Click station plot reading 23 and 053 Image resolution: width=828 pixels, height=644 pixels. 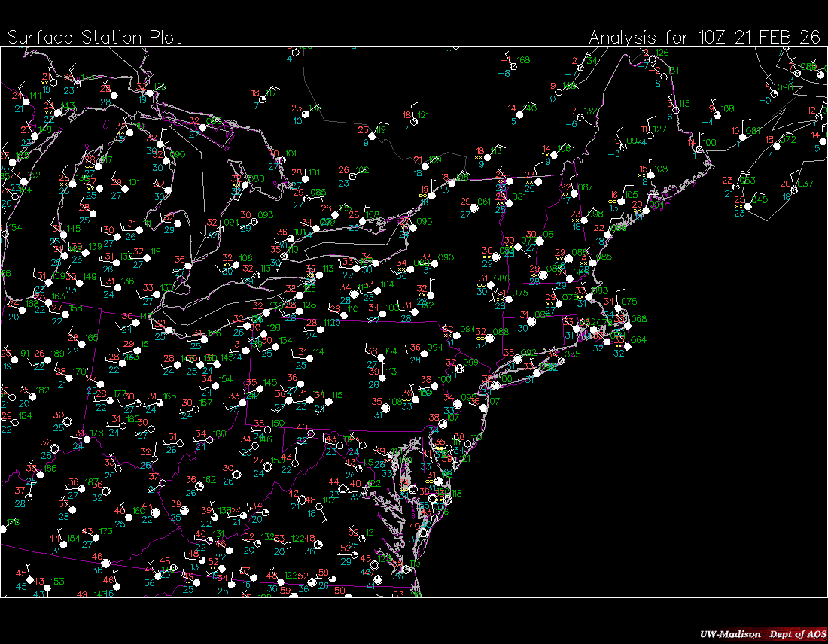pyautogui.click(x=737, y=187)
